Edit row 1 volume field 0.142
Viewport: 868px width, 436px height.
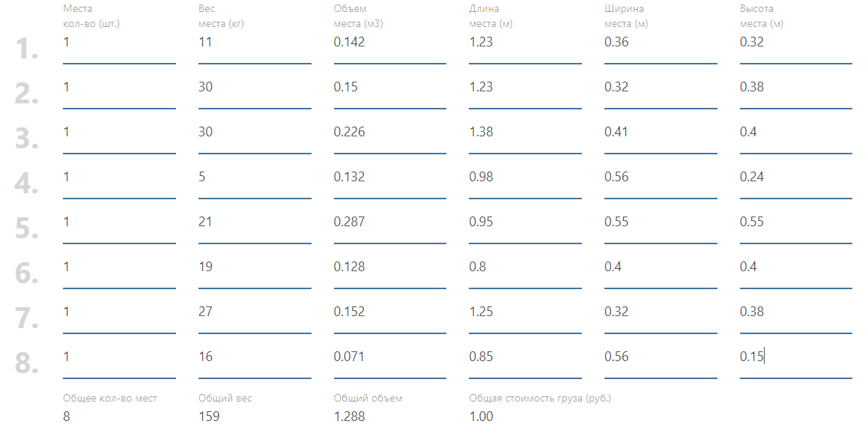(389, 43)
